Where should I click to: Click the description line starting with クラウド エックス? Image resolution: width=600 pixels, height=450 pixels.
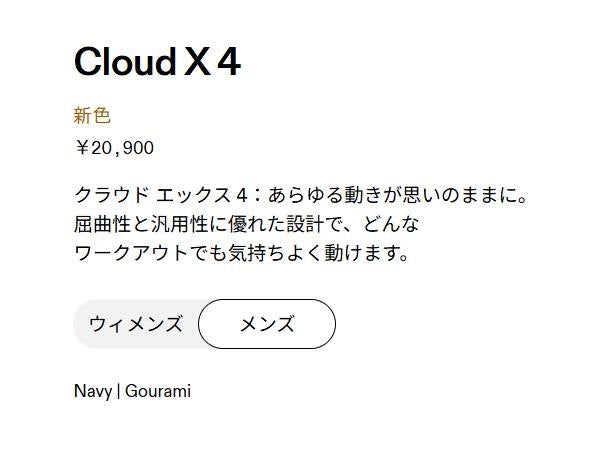(300, 194)
